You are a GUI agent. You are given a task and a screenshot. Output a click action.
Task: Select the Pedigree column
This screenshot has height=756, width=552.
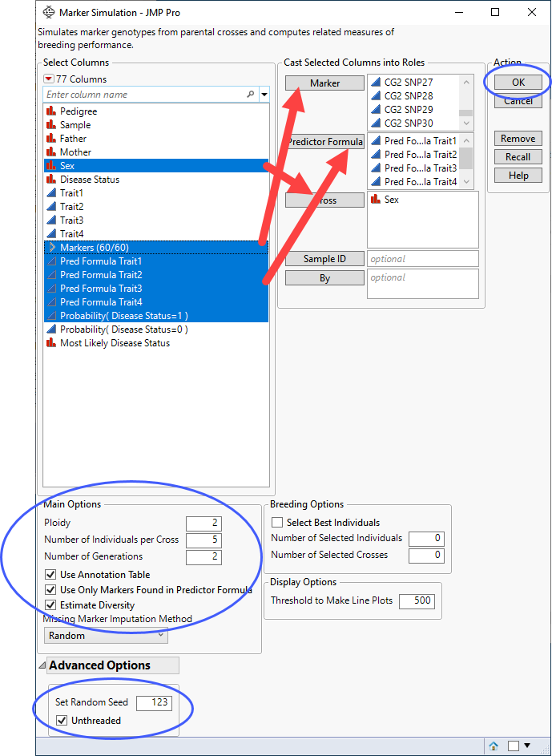point(156,111)
